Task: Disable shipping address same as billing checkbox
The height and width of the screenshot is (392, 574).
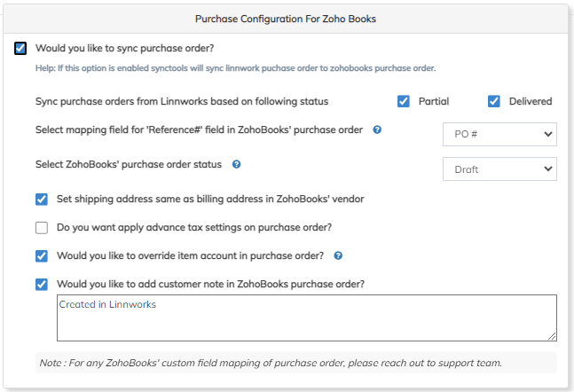Action: coord(42,199)
